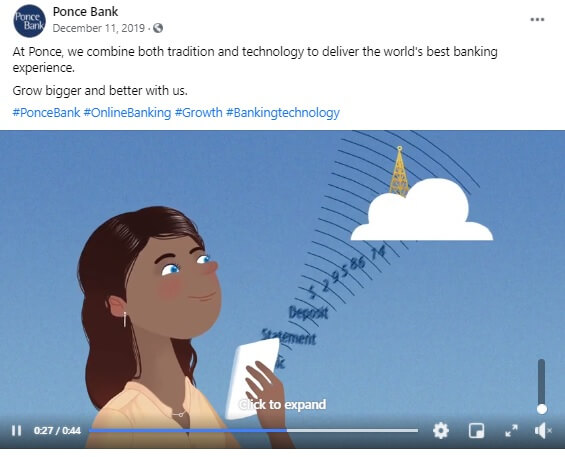
Task: Follow the #PonceBank hashtag
Action: click(46, 112)
